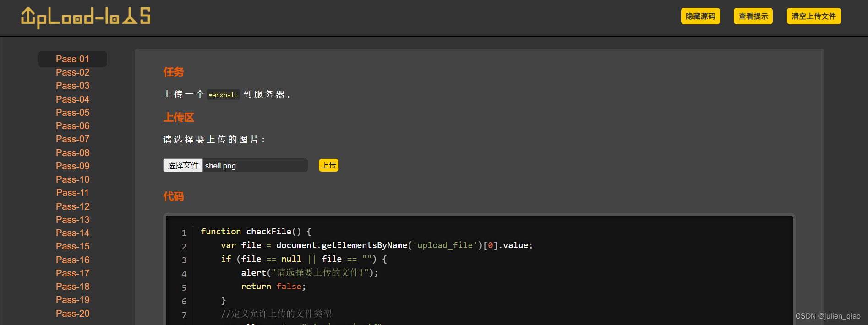Click the 隐藏源码 button
This screenshot has height=325, width=868.
[700, 16]
